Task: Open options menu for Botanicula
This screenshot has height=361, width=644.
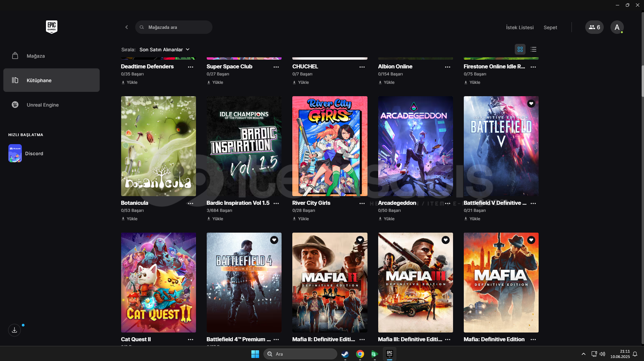Action: pyautogui.click(x=191, y=203)
